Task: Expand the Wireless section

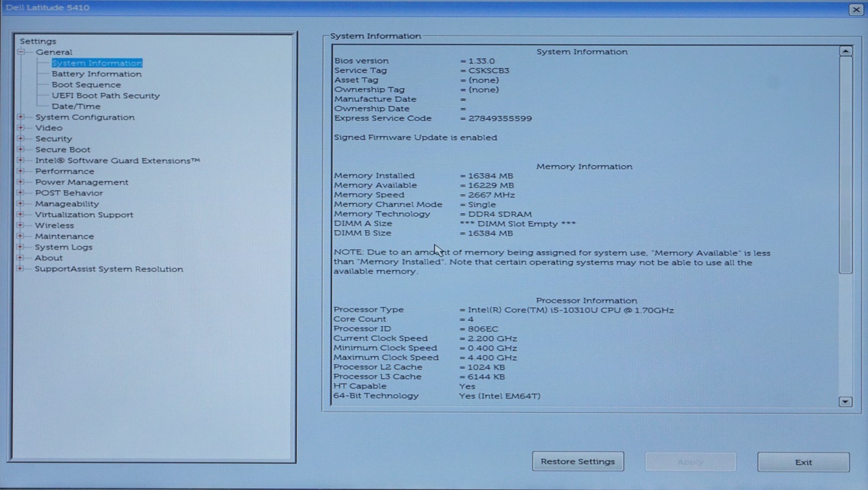Action: point(21,225)
